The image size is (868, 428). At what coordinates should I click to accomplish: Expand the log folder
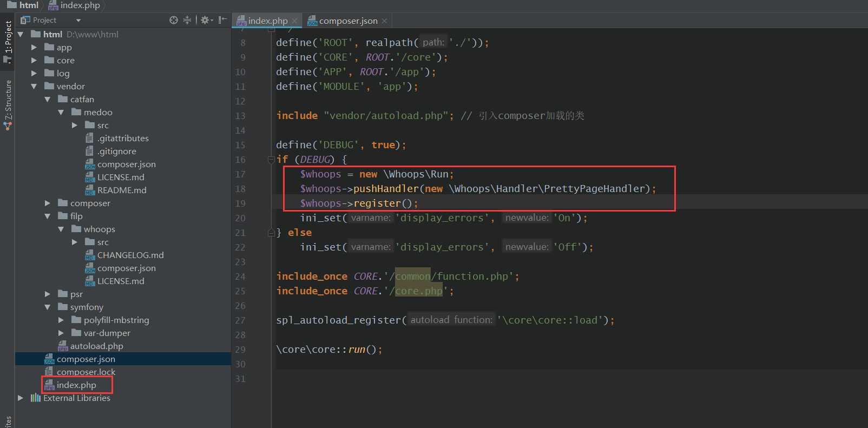pos(34,73)
